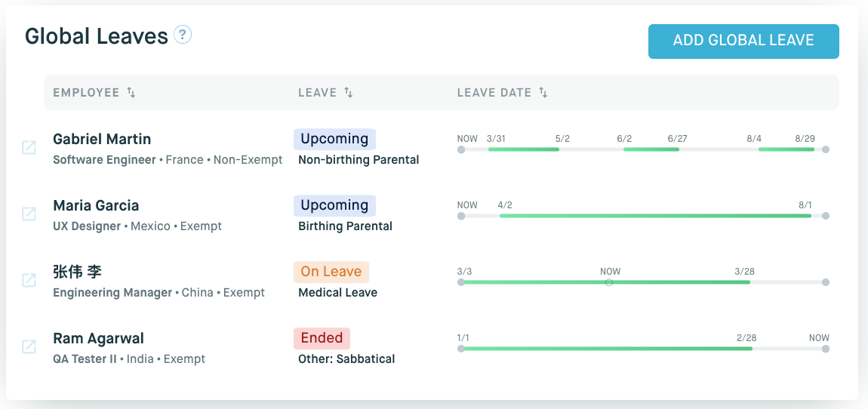Select the Maria Garcia employee name
The width and height of the screenshot is (868, 409).
[96, 205]
